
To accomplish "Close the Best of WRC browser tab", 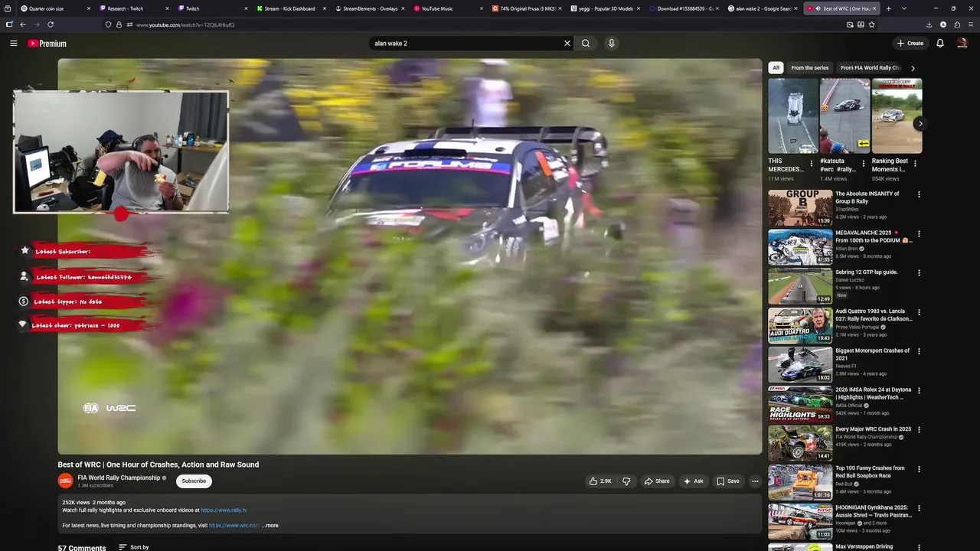I will (x=874, y=8).
